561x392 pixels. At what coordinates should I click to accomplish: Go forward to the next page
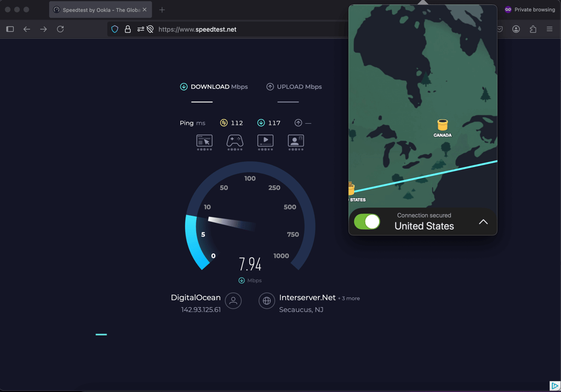tap(43, 29)
